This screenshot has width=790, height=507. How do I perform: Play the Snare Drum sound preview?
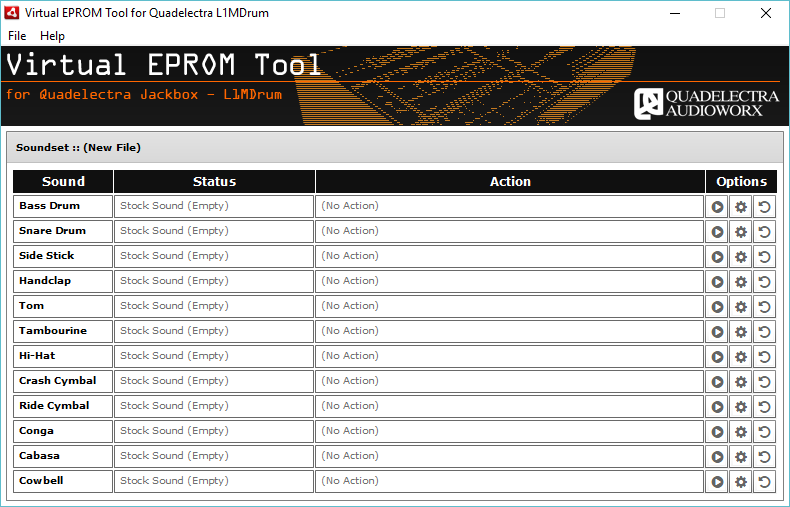click(x=717, y=232)
